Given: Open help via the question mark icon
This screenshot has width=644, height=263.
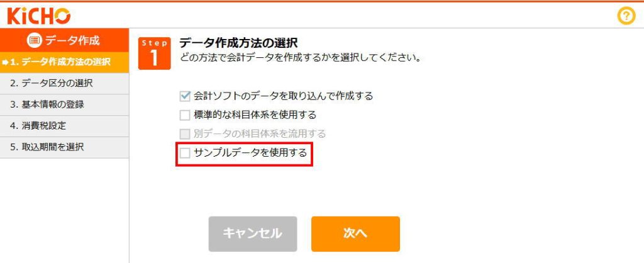Looking at the screenshot, I should pyautogui.click(x=626, y=16).
